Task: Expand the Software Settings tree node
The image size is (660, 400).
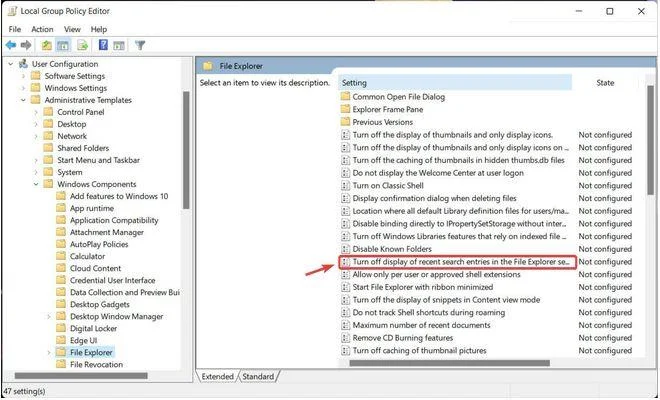Action: click(24, 76)
